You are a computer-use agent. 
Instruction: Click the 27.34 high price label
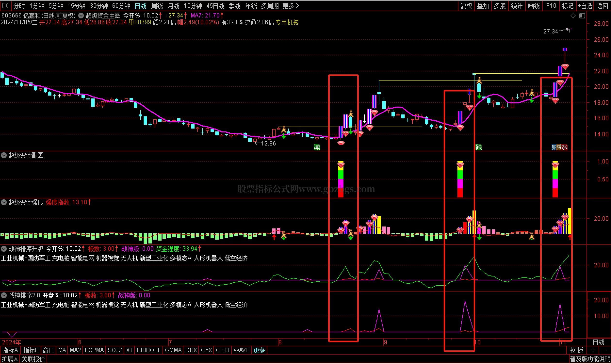(550, 31)
